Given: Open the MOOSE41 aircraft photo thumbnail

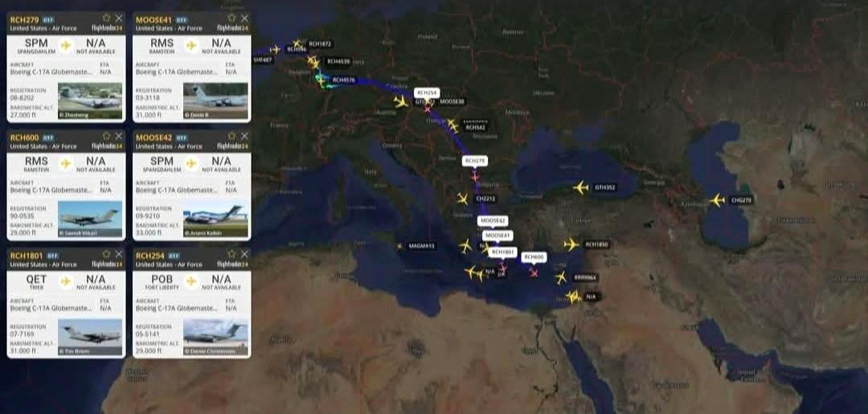Looking at the screenshot, I should [x=215, y=100].
